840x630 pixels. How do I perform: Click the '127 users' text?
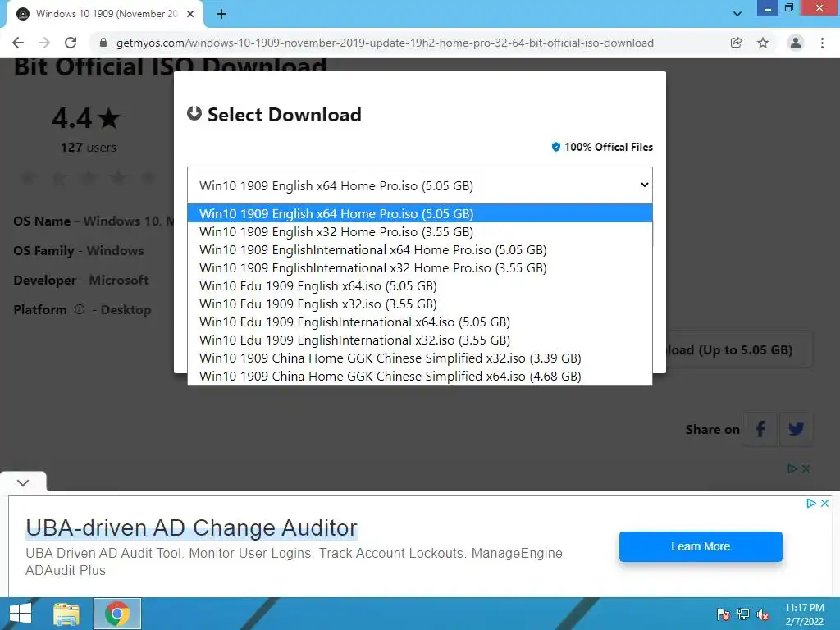pos(89,148)
